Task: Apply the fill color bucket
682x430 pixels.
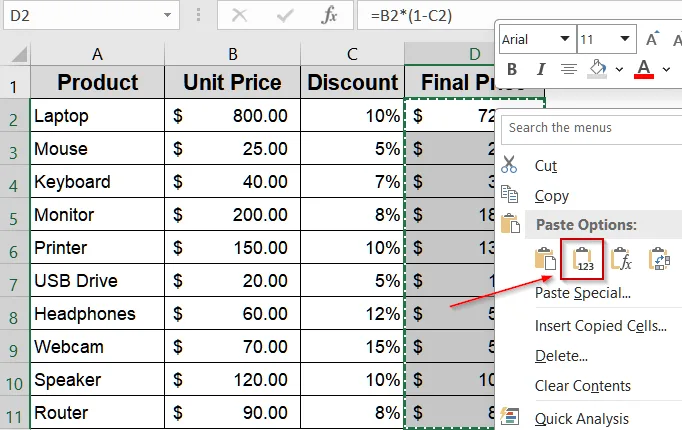Action: 598,69
